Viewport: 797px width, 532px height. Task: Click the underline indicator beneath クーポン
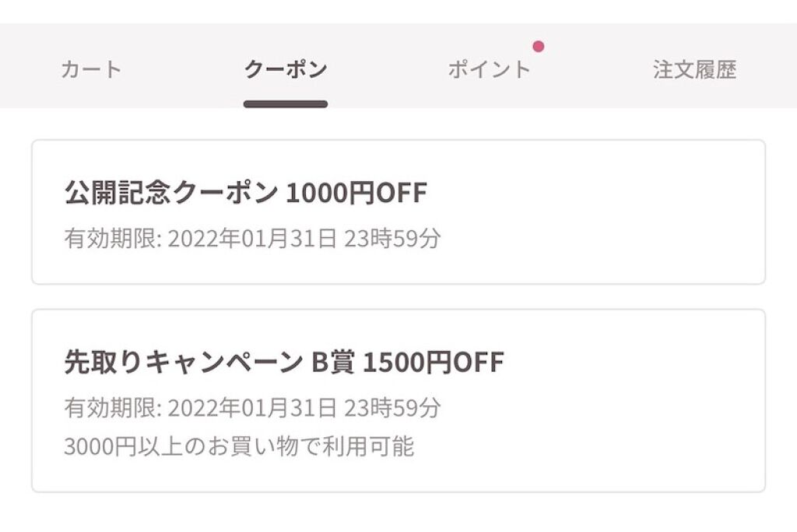pyautogui.click(x=285, y=103)
